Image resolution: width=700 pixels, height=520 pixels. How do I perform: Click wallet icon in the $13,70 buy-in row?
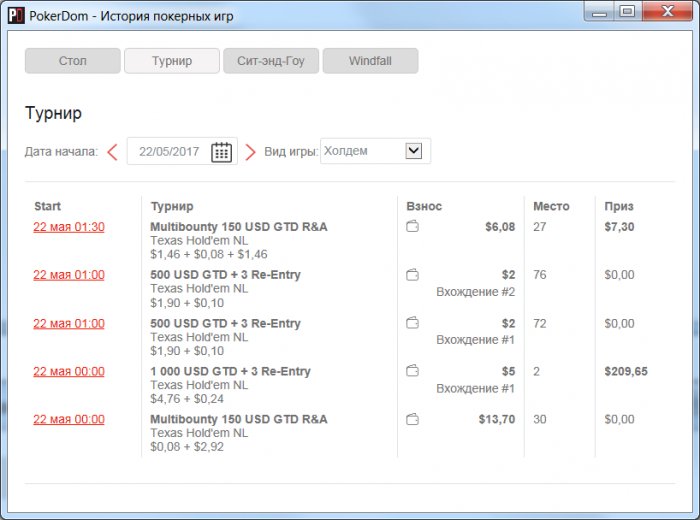coord(412,420)
